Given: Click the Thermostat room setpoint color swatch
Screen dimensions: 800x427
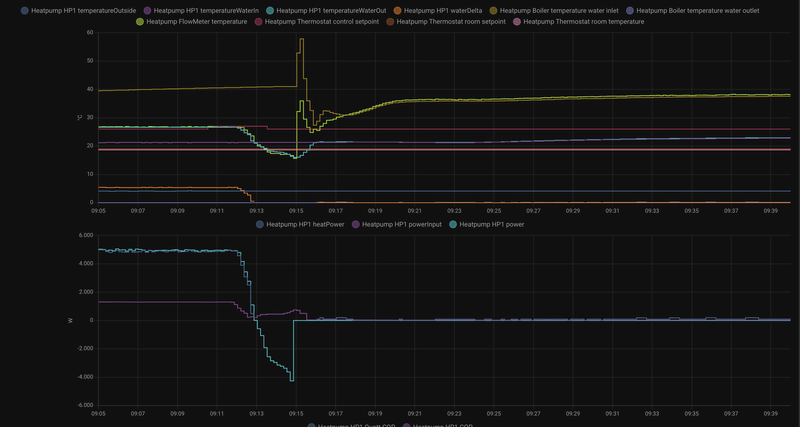Looking at the screenshot, I should pos(390,21).
